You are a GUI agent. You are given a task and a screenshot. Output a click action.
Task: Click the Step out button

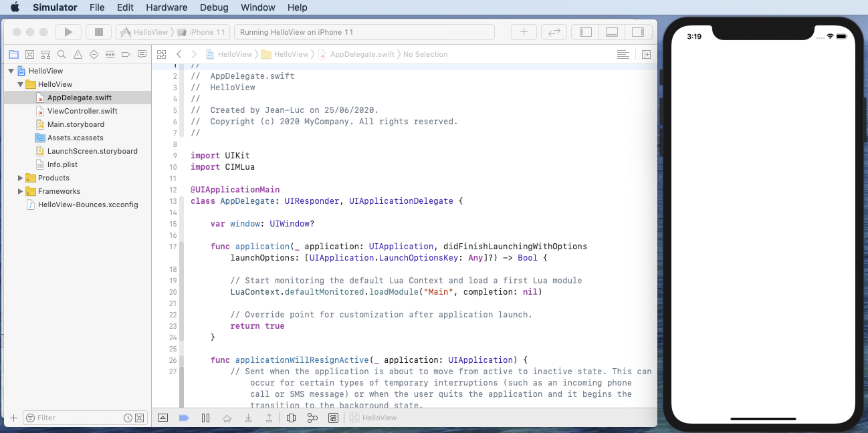pos(269,418)
